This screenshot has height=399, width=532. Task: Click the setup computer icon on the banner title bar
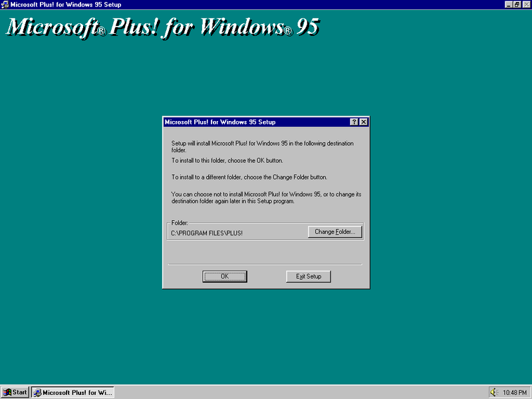pos(5,5)
